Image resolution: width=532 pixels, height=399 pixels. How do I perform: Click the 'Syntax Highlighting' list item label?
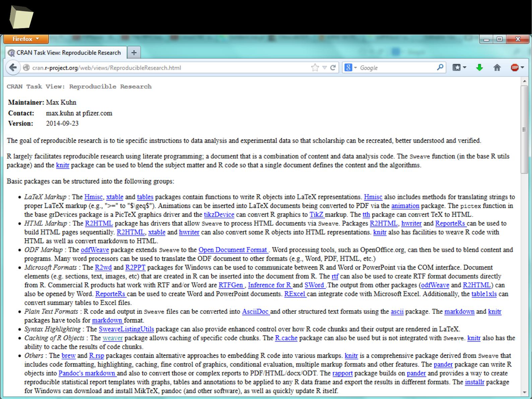[52, 329]
